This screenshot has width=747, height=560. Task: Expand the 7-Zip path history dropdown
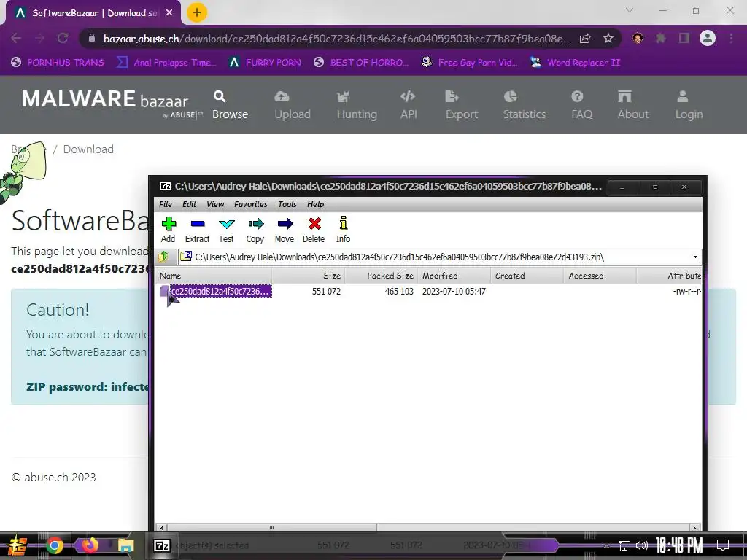695,257
